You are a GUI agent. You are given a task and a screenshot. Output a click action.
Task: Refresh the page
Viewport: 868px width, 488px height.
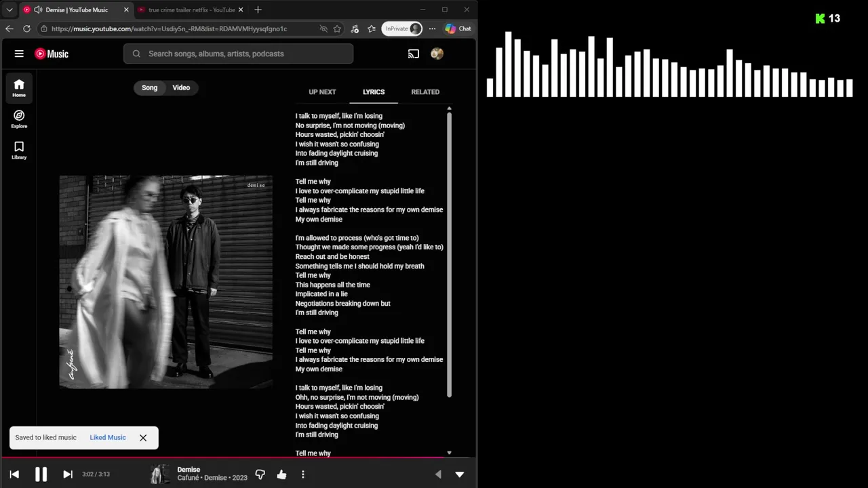26,28
